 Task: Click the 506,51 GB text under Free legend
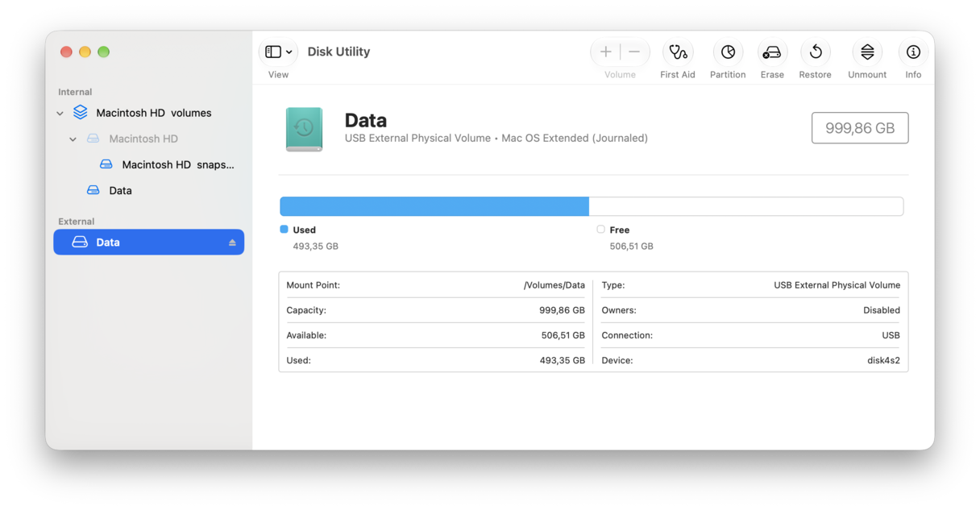pos(631,247)
